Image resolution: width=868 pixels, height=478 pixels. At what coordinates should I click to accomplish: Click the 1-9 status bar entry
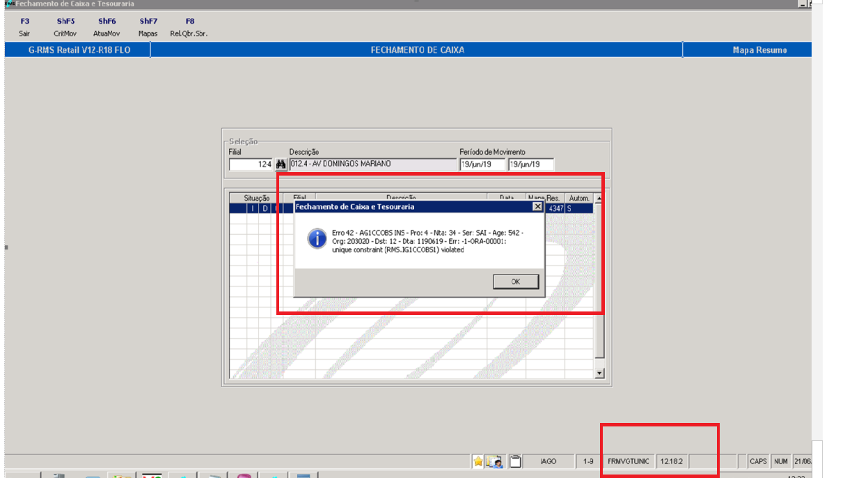(588, 461)
